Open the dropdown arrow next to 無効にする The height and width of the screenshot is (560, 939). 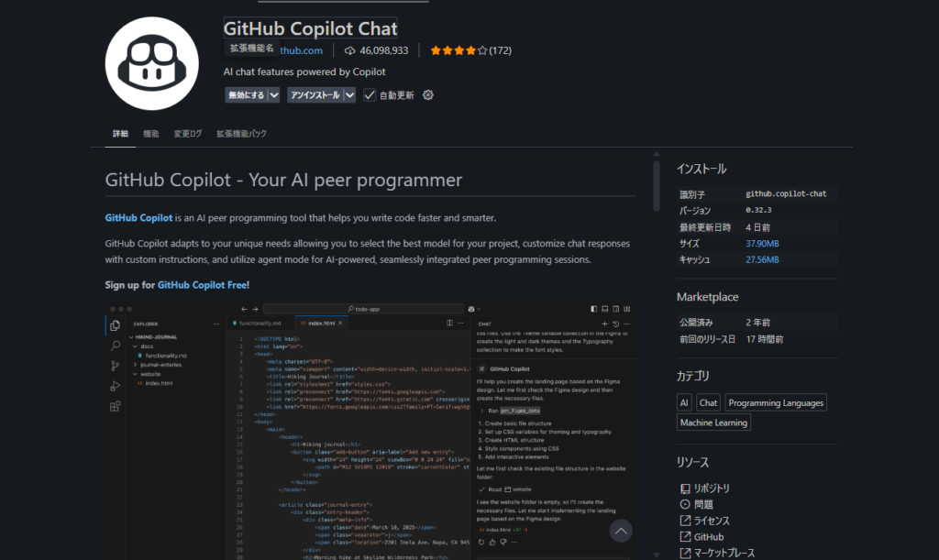[273, 94]
